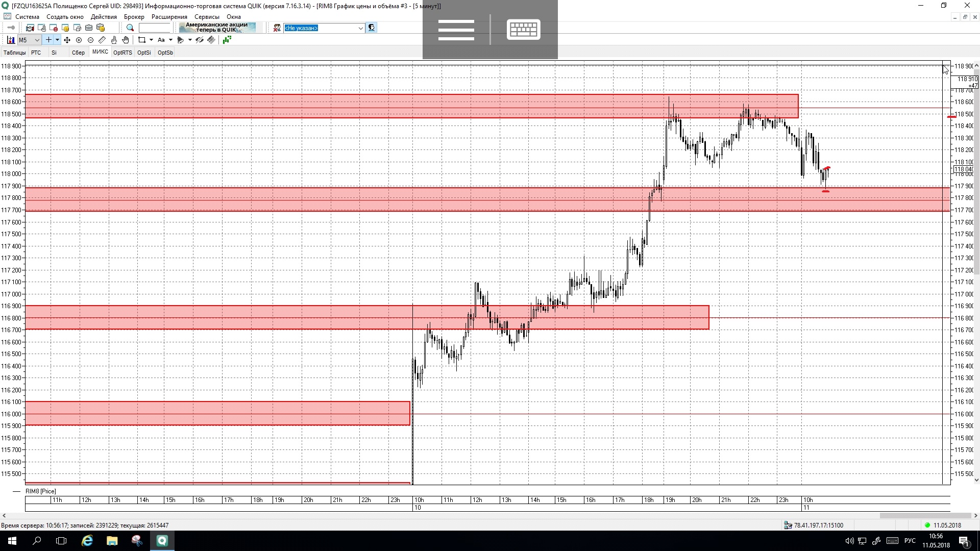Click the zoom out magnifier icon
980x551 pixels.
coord(90,40)
